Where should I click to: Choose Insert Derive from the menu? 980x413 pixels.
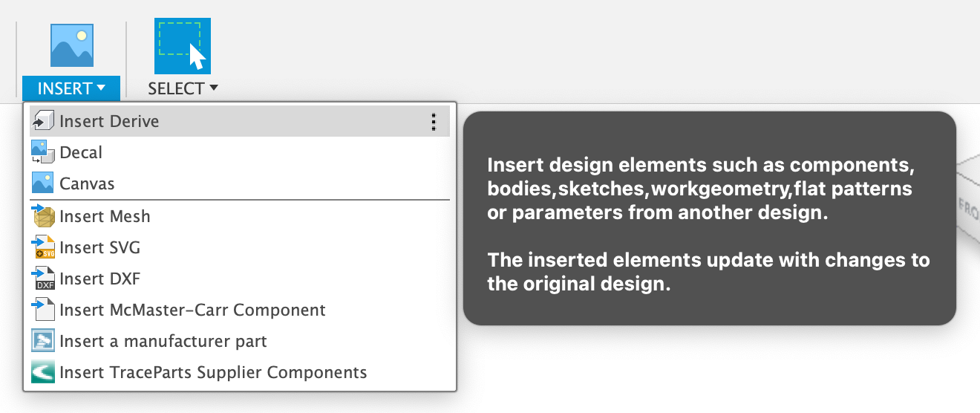pyautogui.click(x=109, y=121)
